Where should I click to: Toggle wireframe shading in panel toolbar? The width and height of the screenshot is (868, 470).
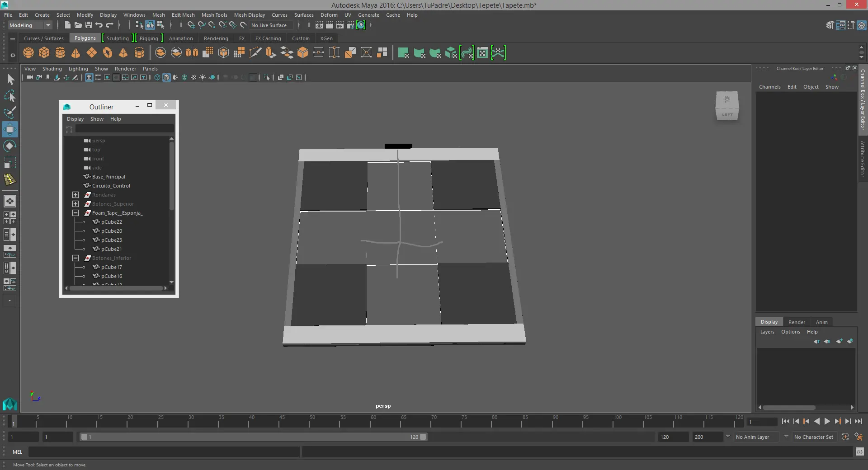(157, 77)
